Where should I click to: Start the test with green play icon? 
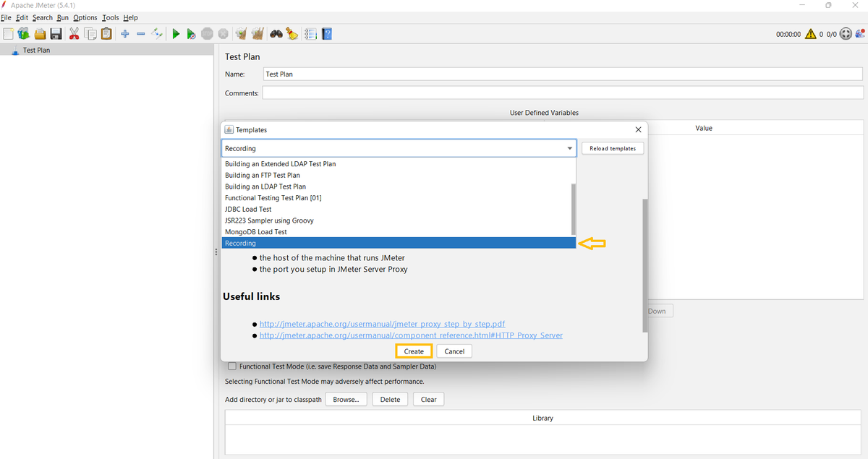[176, 34]
